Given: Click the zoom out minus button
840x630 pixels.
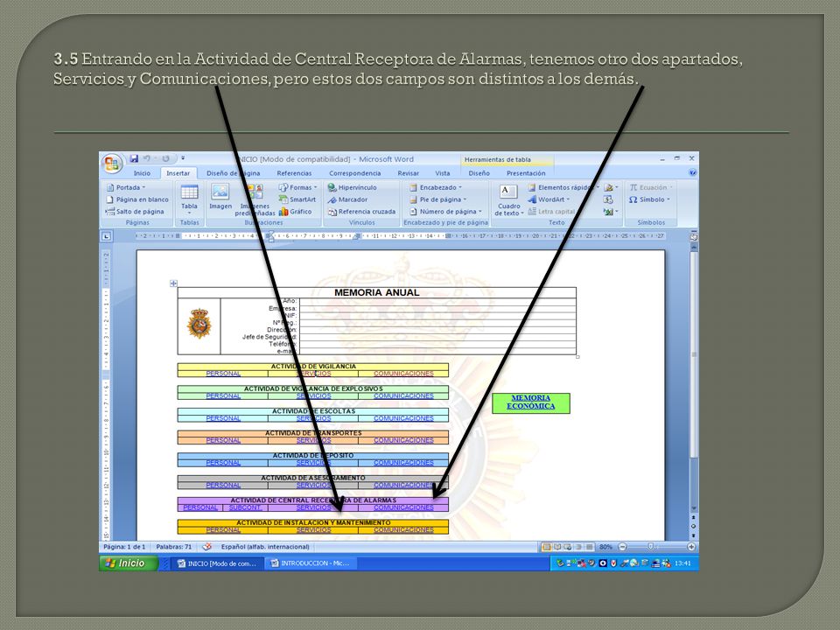Looking at the screenshot, I should (x=622, y=547).
